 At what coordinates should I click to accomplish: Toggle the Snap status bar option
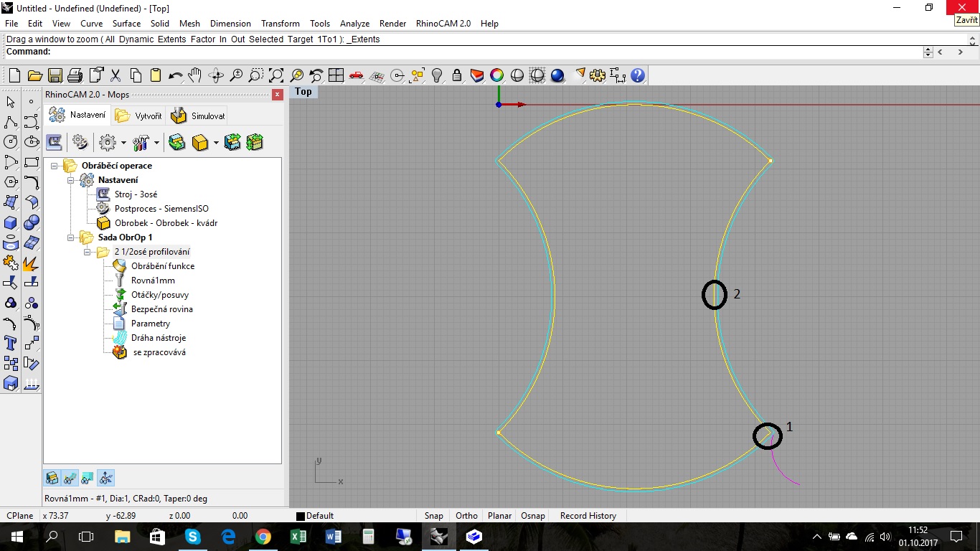(433, 516)
